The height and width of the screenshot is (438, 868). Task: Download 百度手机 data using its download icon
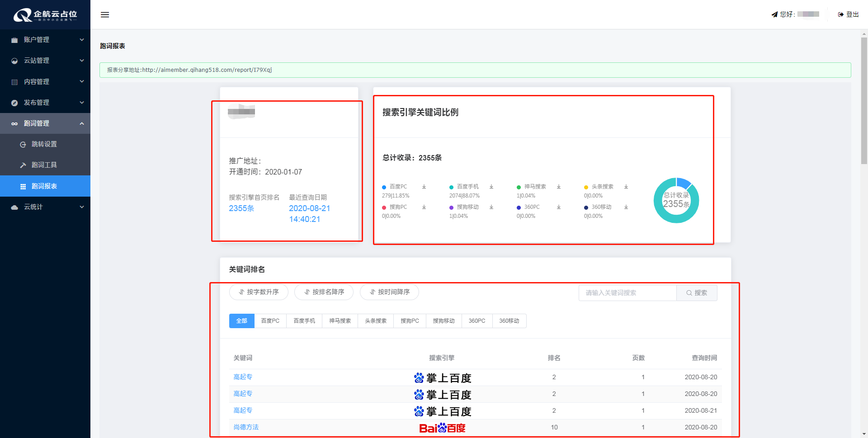coord(491,187)
